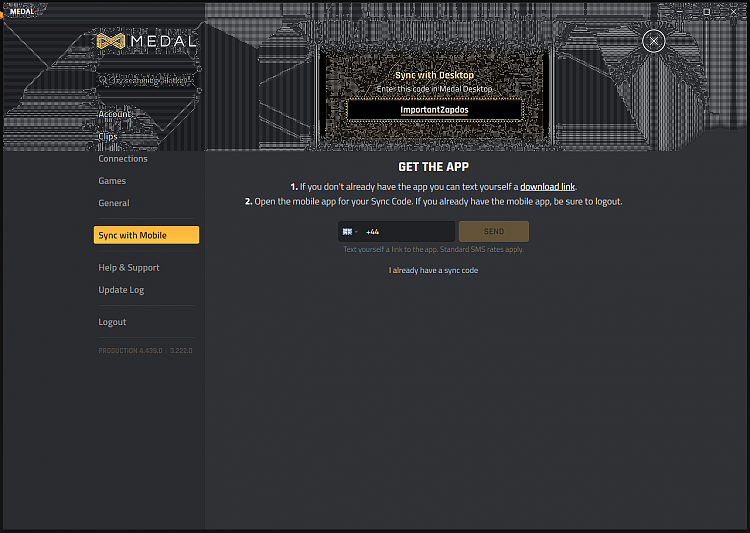The height and width of the screenshot is (533, 750).
Task: Open the Clips settings section
Action: (108, 136)
